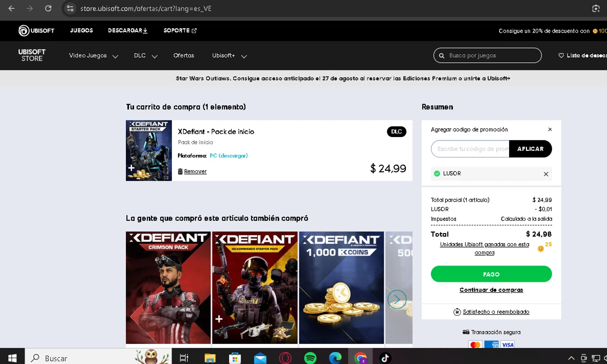Image resolution: width=607 pixels, height=364 pixels.
Task: Click the green PAGO checkout button
Action: tap(491, 274)
